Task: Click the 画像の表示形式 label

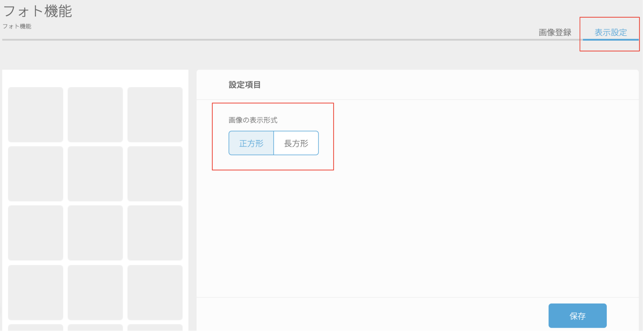Action: point(253,120)
